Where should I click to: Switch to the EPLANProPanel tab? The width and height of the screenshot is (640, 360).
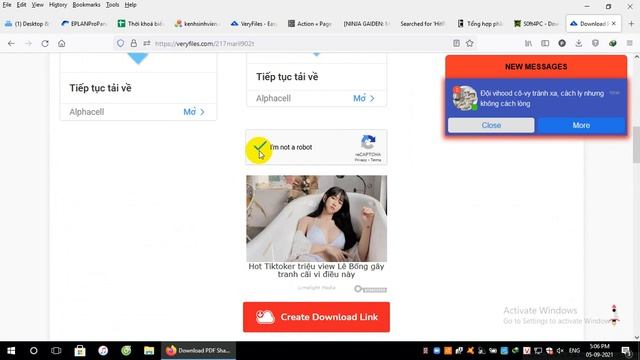(x=84, y=24)
